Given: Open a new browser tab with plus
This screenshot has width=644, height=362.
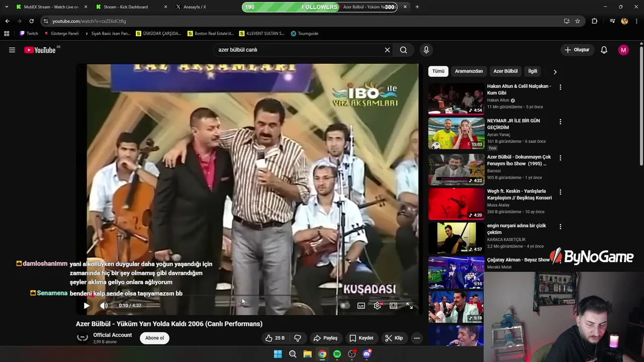Looking at the screenshot, I should point(417,7).
